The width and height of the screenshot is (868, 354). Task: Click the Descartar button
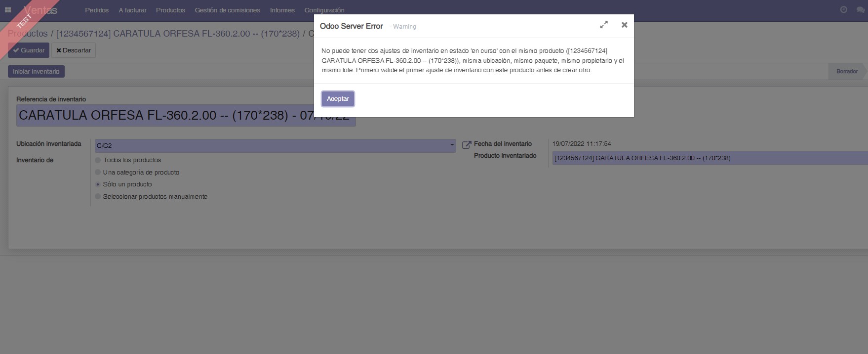pos(74,50)
